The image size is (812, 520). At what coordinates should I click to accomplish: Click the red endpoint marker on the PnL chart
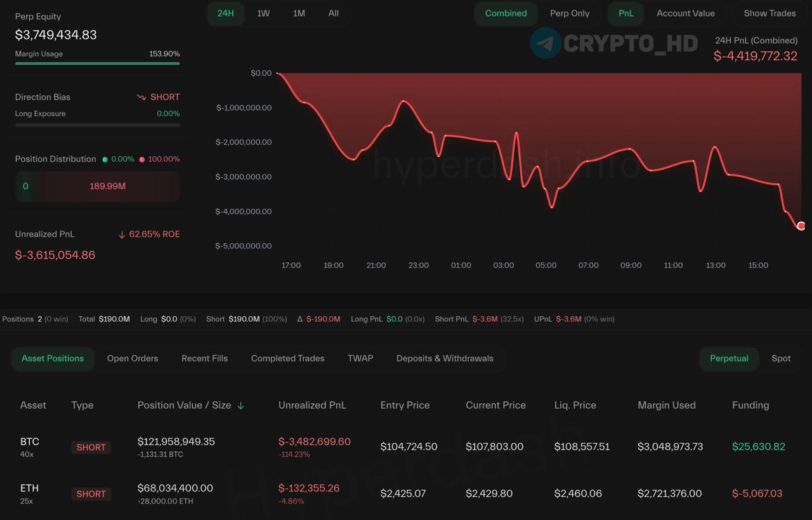click(x=801, y=226)
